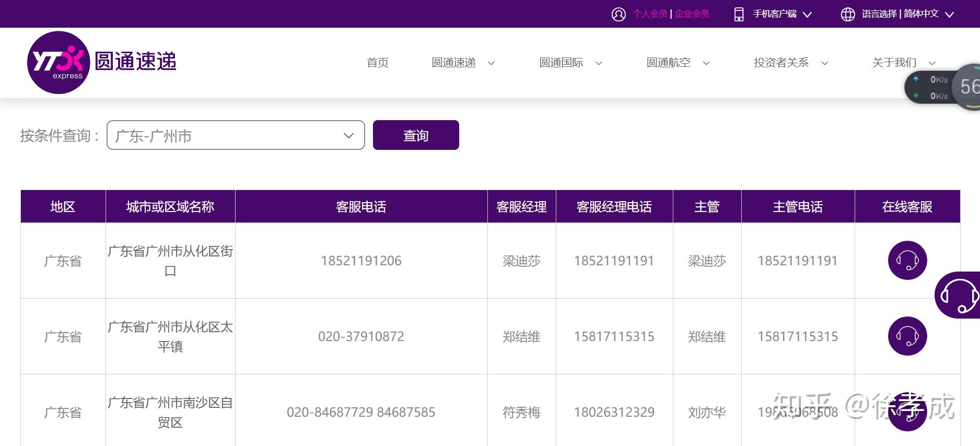980x446 pixels.
Task: Click 客服经理 cell 梁迪莎
Action: point(521,261)
